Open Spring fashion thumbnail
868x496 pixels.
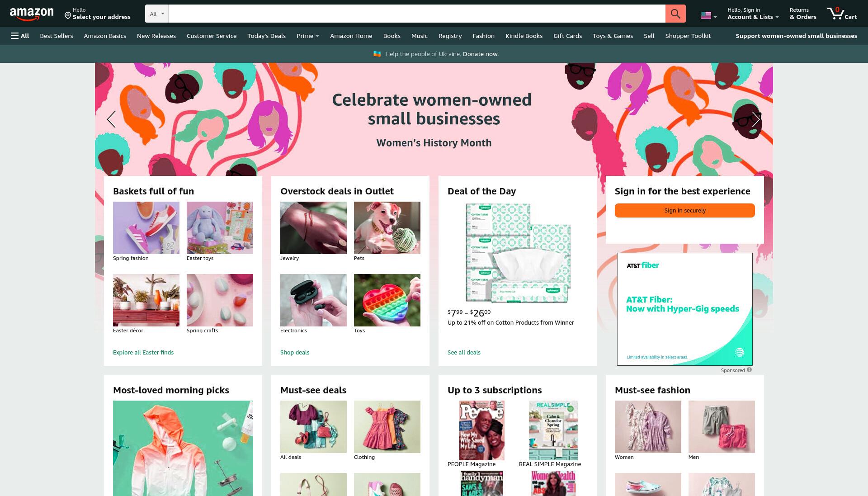click(x=146, y=228)
